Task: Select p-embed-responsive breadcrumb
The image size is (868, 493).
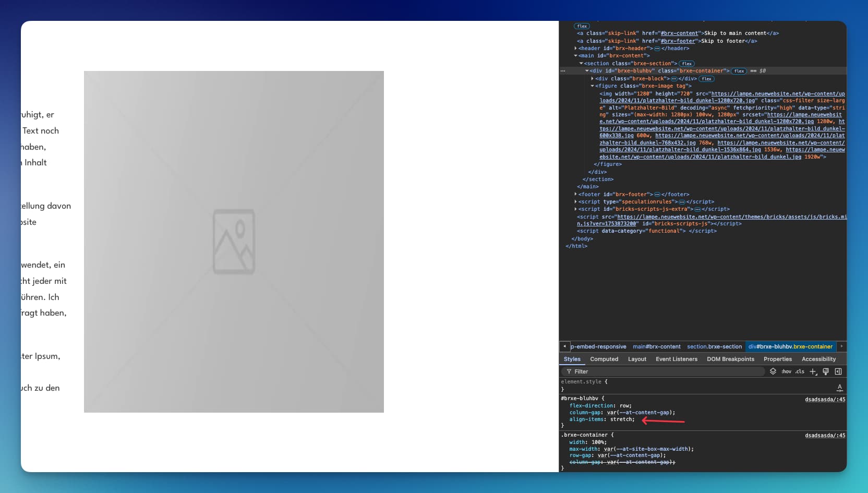Action: click(x=598, y=346)
